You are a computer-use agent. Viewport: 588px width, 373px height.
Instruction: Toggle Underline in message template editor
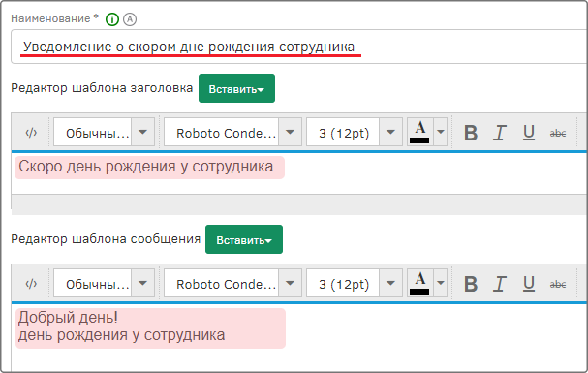[529, 284]
